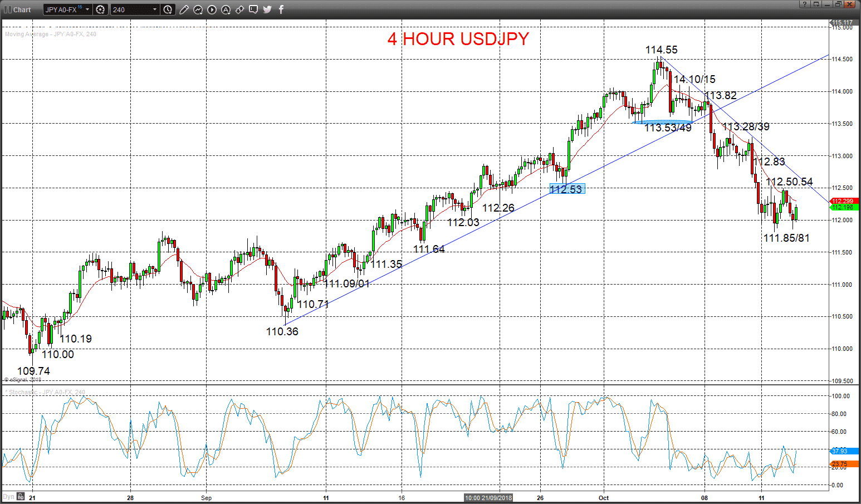Open the window options dropdown button

click(816, 4)
